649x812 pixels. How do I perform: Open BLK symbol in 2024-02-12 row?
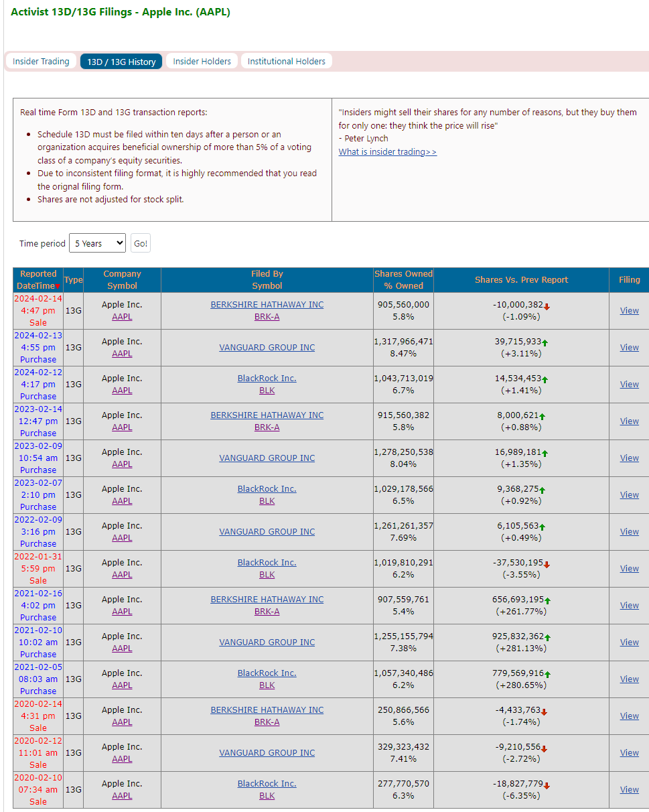point(267,391)
